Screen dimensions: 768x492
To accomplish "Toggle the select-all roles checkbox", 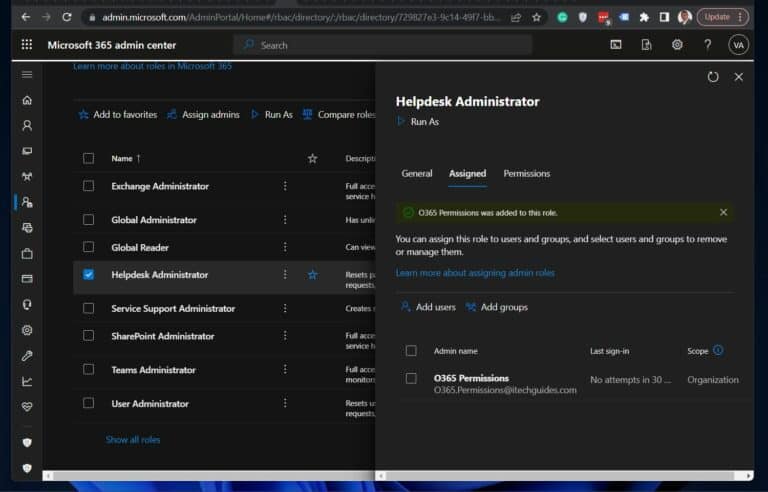I will click(x=88, y=158).
